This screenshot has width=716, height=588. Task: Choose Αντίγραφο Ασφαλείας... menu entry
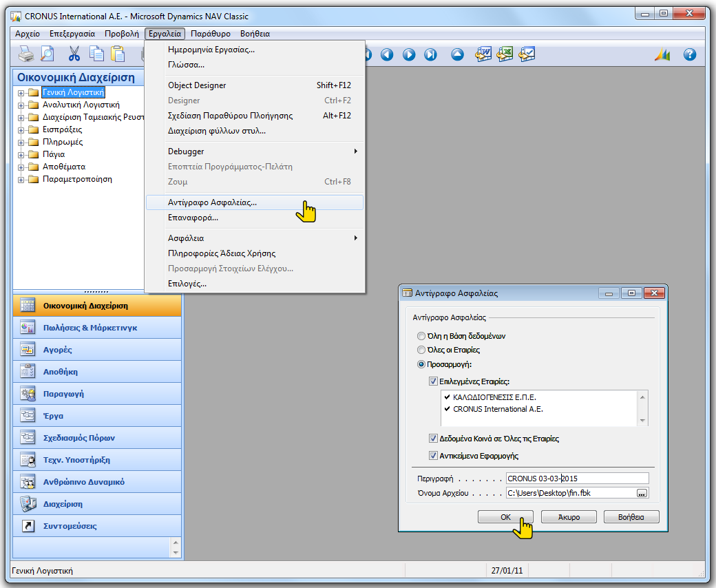click(255, 202)
